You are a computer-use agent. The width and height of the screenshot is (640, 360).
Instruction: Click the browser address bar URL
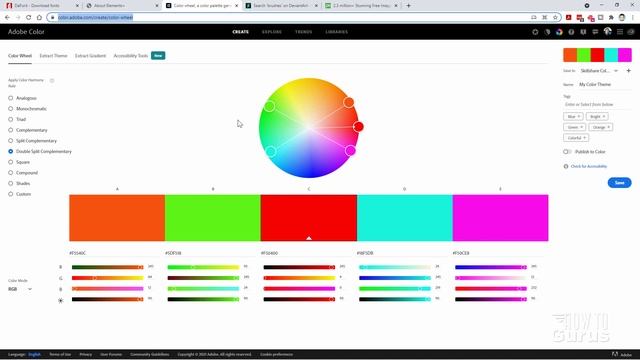click(x=96, y=18)
